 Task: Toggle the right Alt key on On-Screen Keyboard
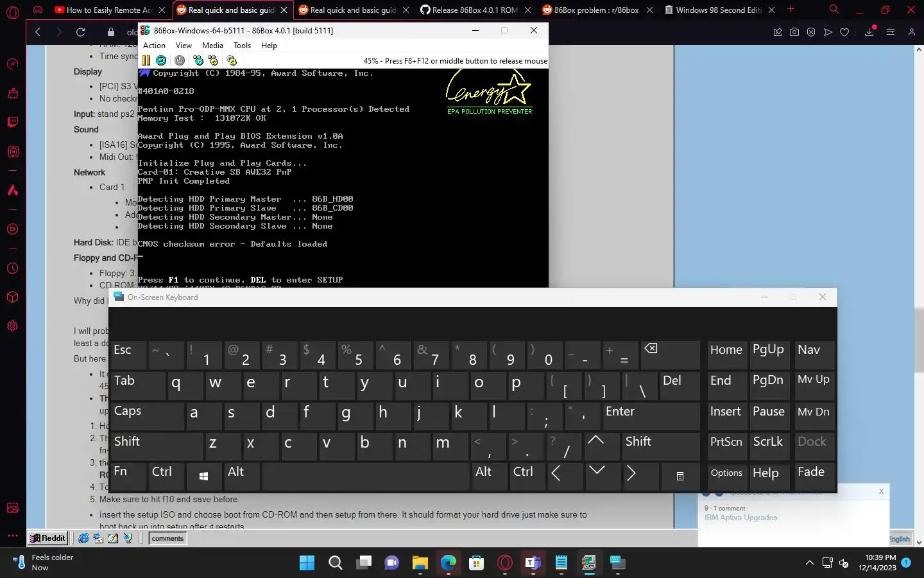click(x=490, y=477)
